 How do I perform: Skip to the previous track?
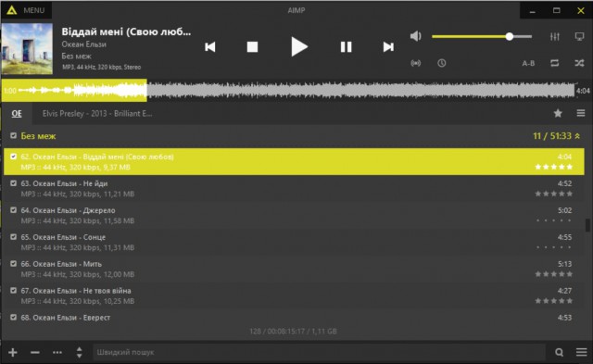210,47
